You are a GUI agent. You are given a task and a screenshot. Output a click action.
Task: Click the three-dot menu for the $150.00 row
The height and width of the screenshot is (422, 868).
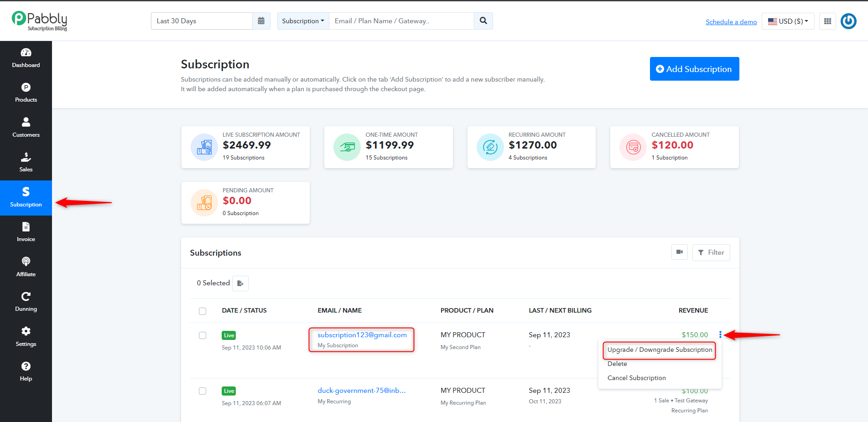tap(720, 335)
